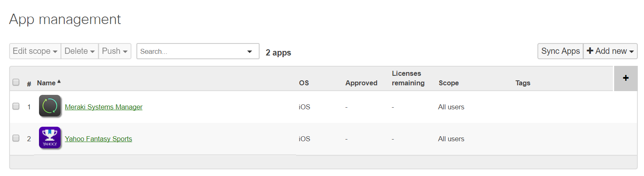This screenshot has height=176, width=644.
Task: Click the Yahoo Fantasy Sports app icon
Action: point(50,138)
